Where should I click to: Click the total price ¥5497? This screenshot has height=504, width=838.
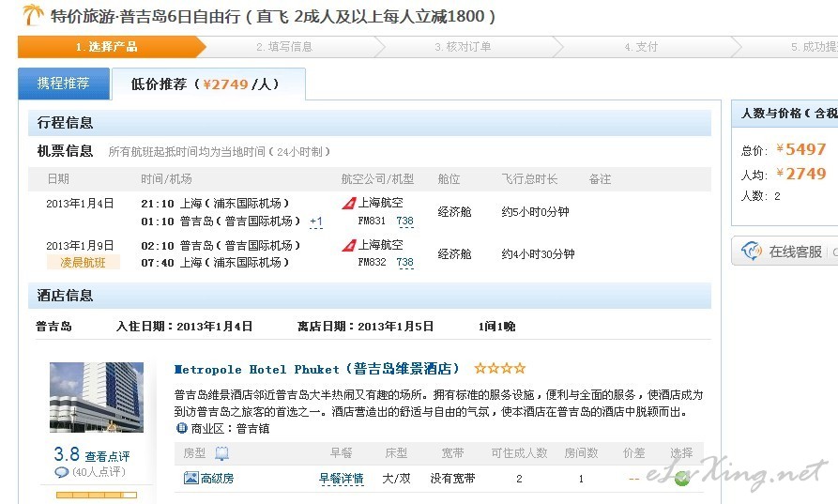click(x=801, y=149)
